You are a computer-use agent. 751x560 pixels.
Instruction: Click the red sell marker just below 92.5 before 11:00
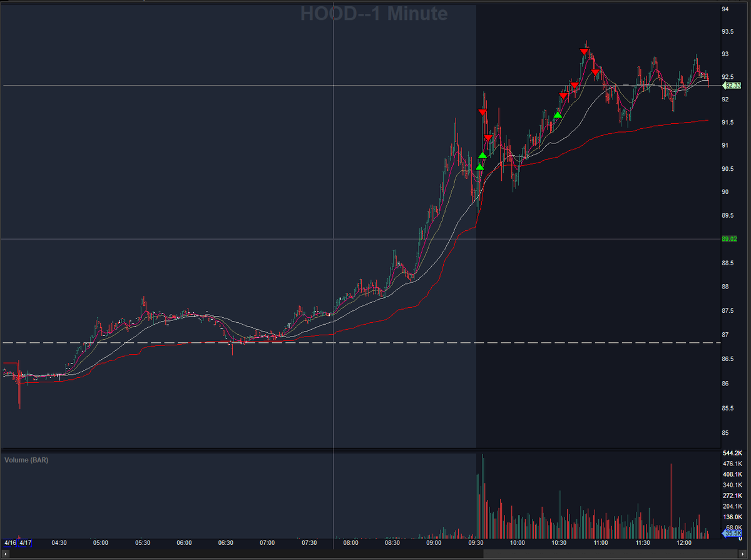point(574,84)
